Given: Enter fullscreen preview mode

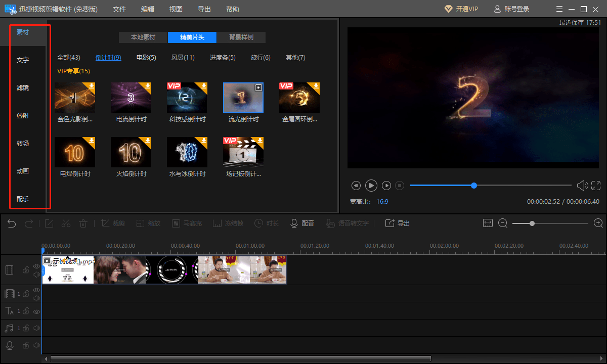Looking at the screenshot, I should coord(596,186).
